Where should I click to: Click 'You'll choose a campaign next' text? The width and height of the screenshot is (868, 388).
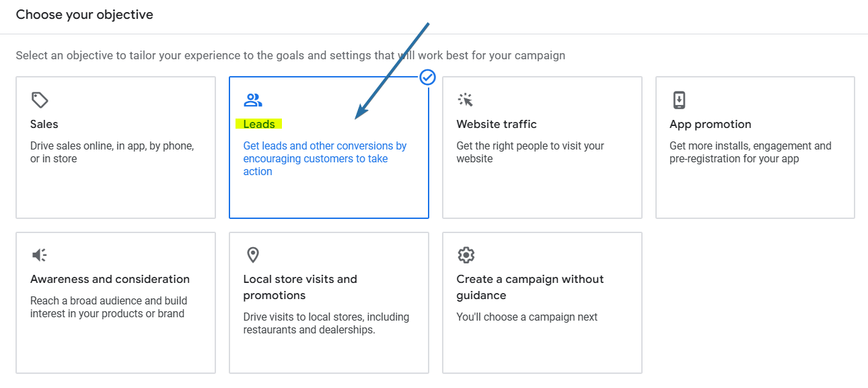coord(527,317)
